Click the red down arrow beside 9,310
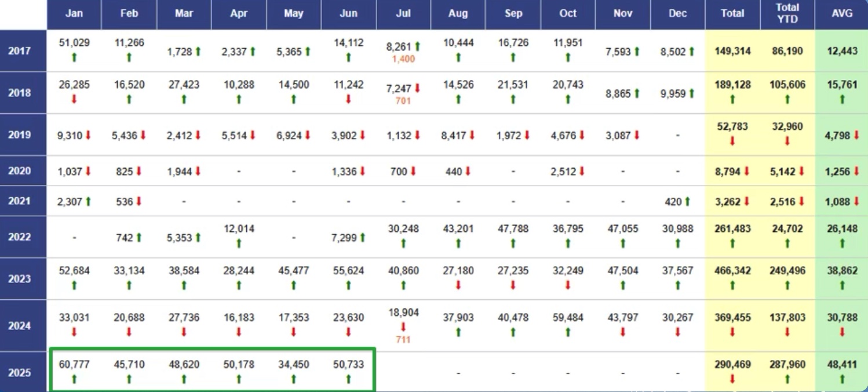 point(89,136)
